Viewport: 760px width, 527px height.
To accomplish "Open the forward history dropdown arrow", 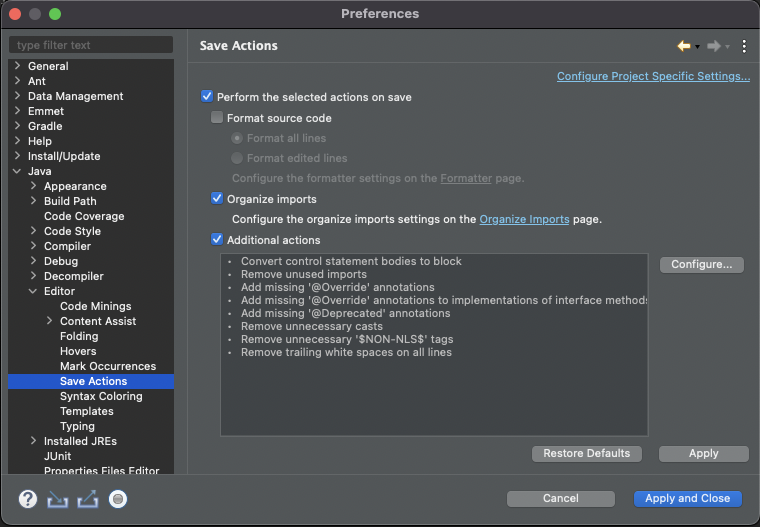I will [x=727, y=47].
